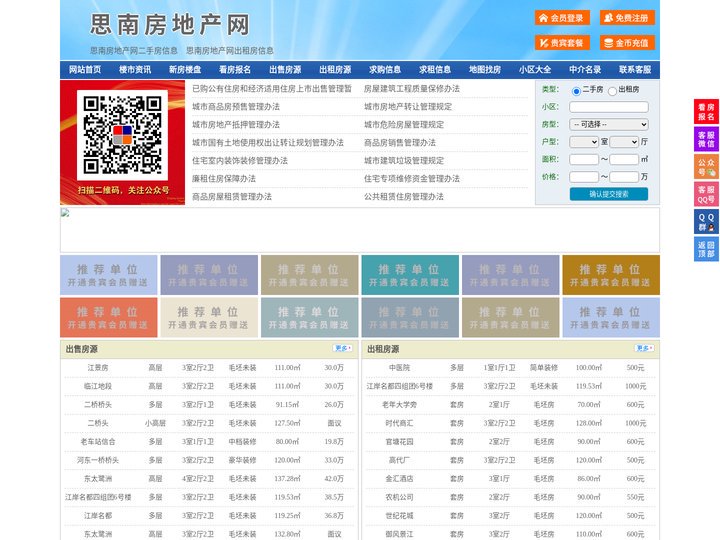
Task: Click the 公众号 floating sidebar icon
Action: pos(706,167)
